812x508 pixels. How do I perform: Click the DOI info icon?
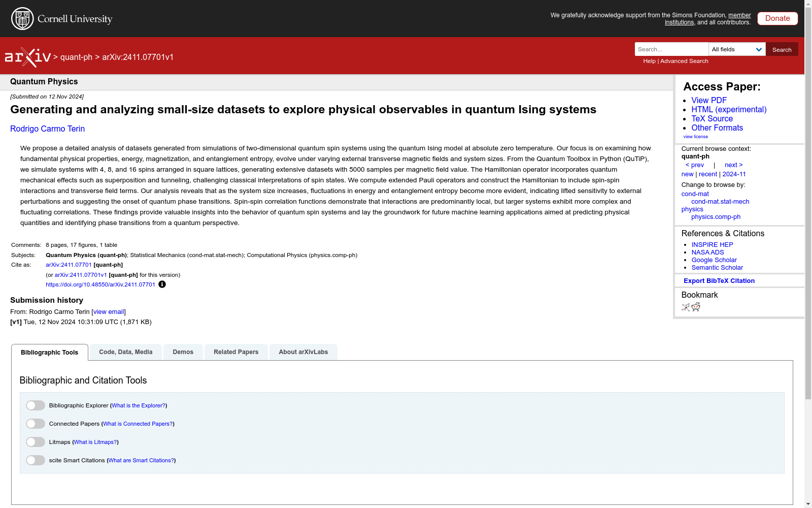pyautogui.click(x=162, y=284)
